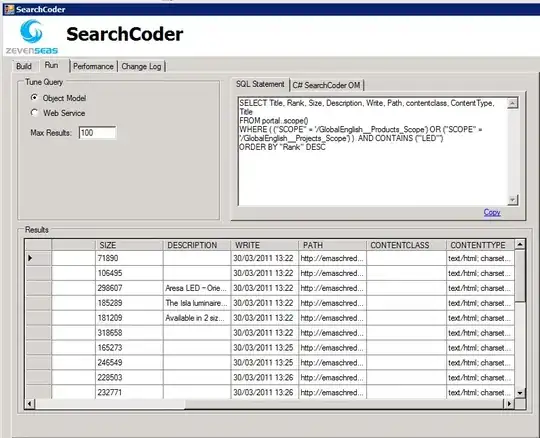Click SQL text box scroll up arrow
The width and height of the screenshot is (540, 438).
tap(512, 103)
